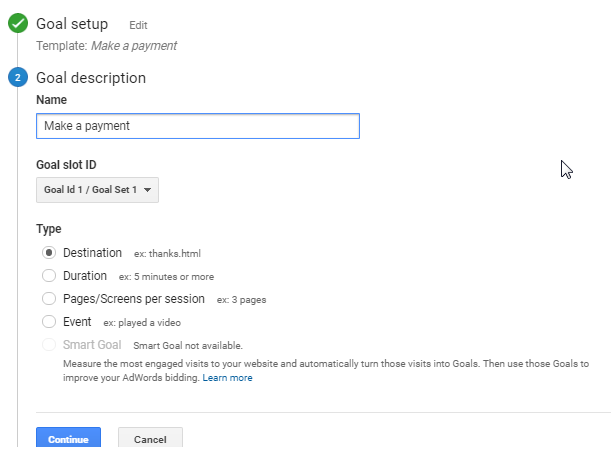Click the blue Continue button
The height and width of the screenshot is (449, 611).
pos(69,438)
